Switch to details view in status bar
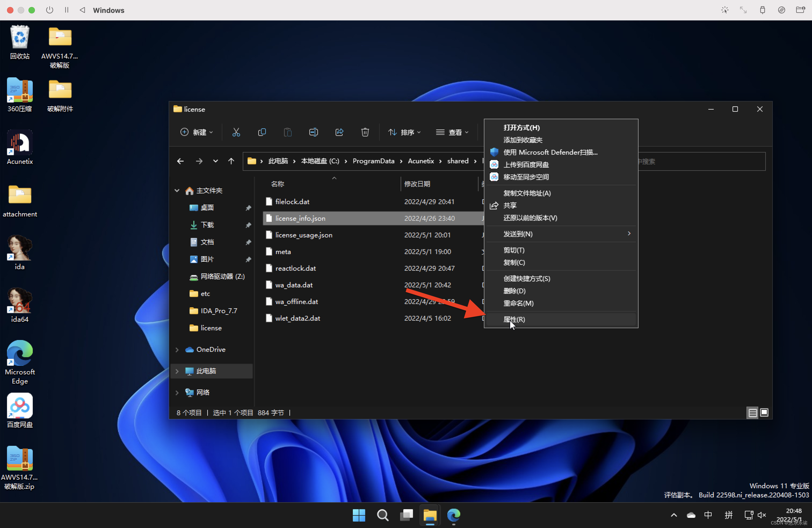 tap(752, 413)
